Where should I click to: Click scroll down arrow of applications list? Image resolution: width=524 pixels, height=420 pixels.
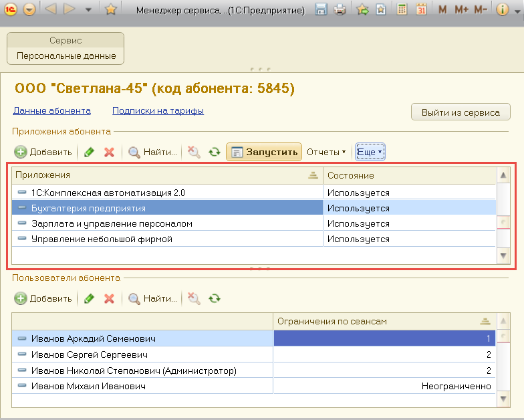click(x=503, y=256)
